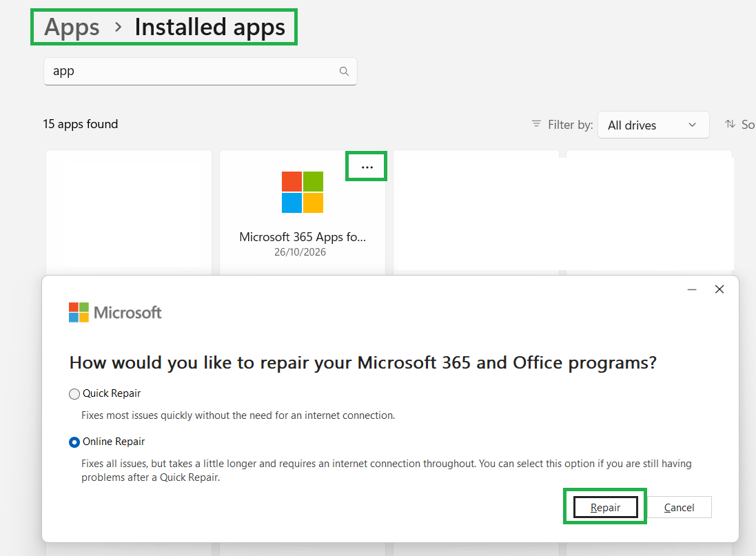Screen dimensions: 756x556
Task: Click the Repair button
Action: 605,507
